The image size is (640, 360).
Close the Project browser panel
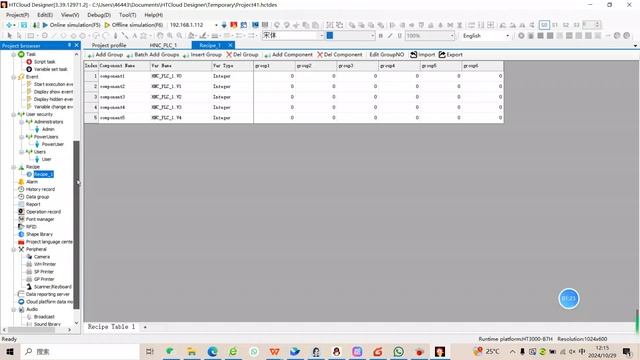point(76,45)
